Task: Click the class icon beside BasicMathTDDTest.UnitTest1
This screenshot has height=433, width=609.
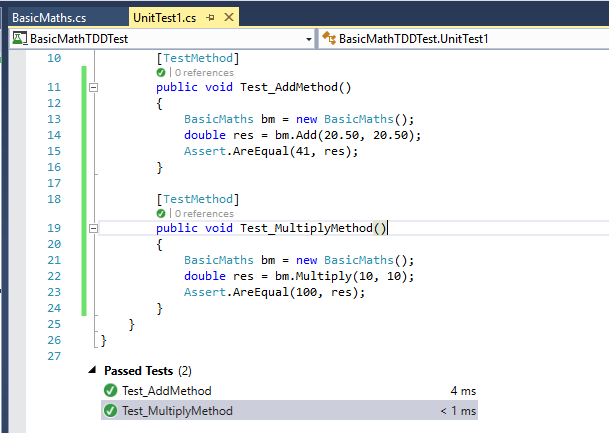Action: pyautogui.click(x=329, y=38)
